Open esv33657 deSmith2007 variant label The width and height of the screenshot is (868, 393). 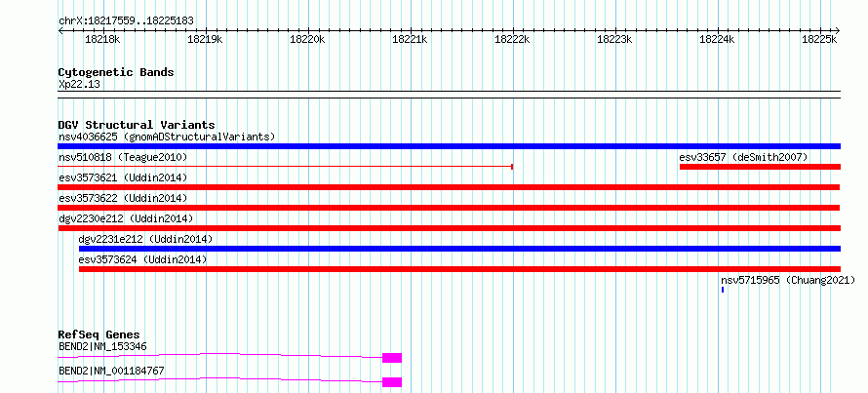click(x=743, y=157)
